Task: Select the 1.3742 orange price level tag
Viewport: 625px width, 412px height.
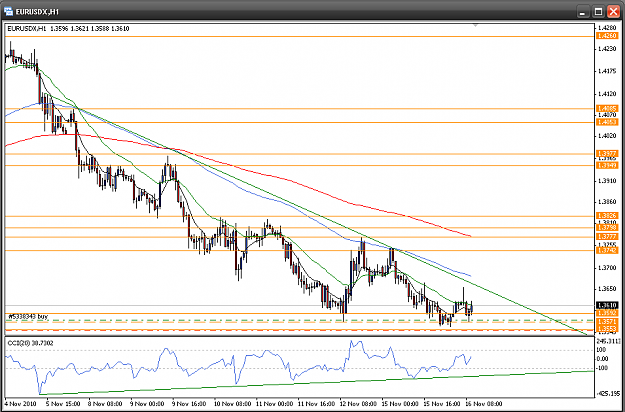Action: coord(607,250)
